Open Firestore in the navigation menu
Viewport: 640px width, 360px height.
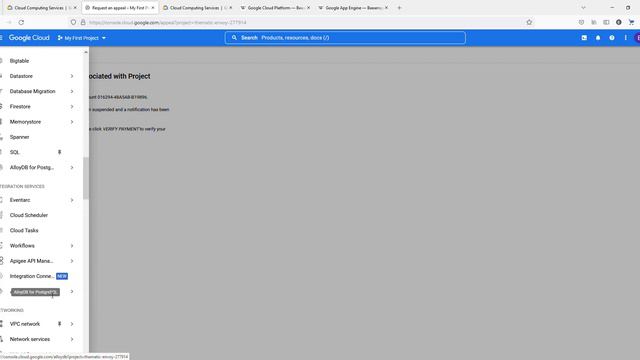pyautogui.click(x=20, y=107)
